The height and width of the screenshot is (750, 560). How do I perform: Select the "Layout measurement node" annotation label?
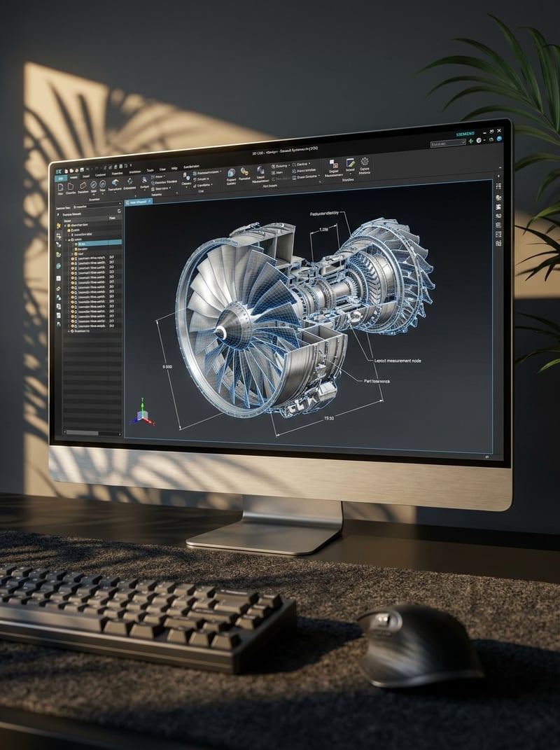(398, 361)
